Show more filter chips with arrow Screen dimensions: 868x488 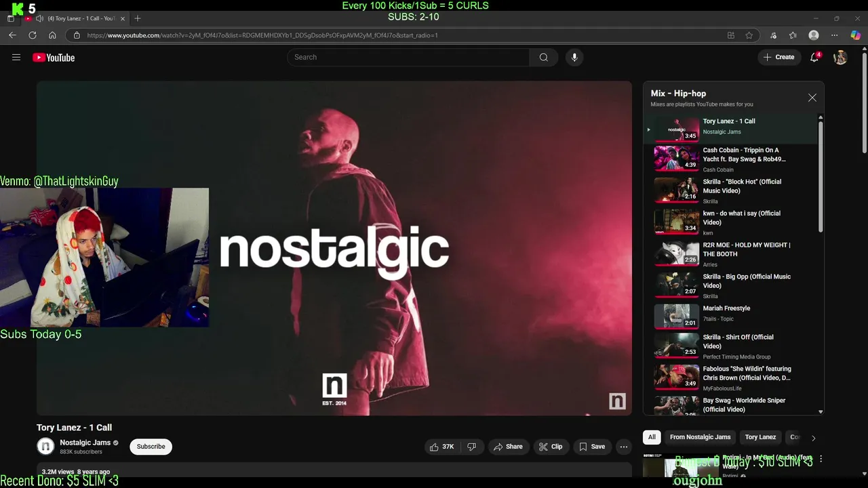click(x=814, y=438)
